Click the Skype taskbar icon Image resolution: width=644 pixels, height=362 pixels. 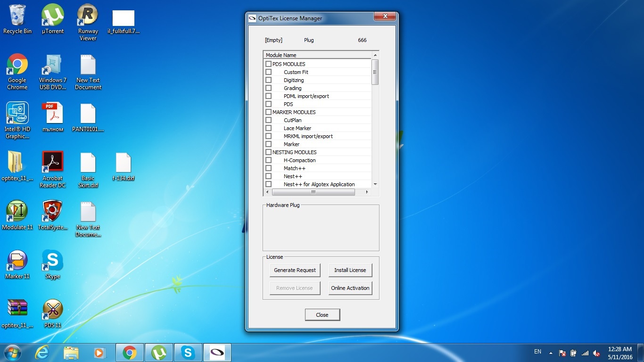(188, 353)
